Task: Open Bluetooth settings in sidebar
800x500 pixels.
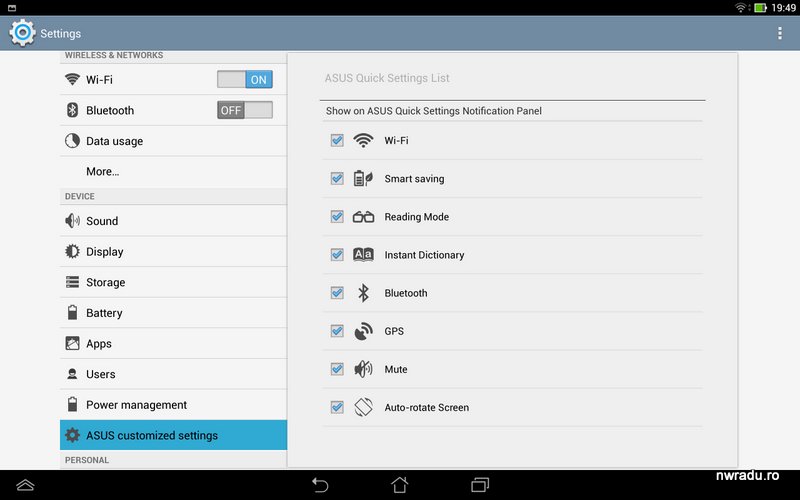Action: pos(173,110)
